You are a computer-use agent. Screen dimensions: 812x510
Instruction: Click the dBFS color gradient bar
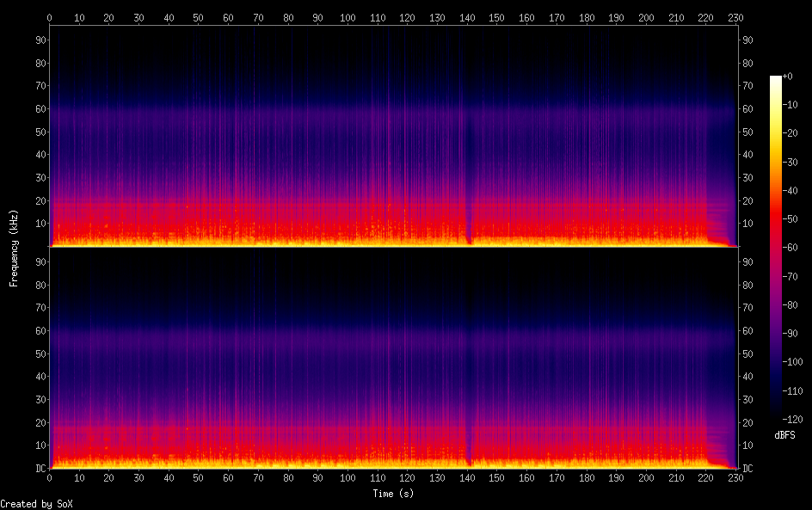tap(775, 247)
